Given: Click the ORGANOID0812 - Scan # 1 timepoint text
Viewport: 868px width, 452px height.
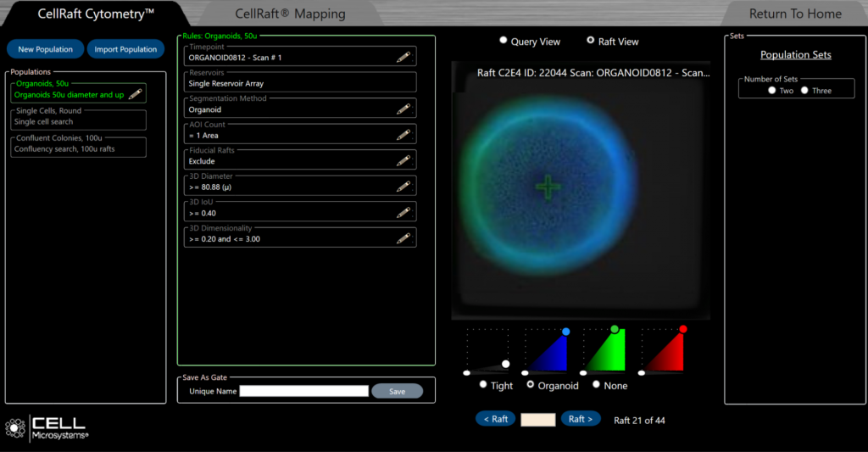Looking at the screenshot, I should (235, 58).
